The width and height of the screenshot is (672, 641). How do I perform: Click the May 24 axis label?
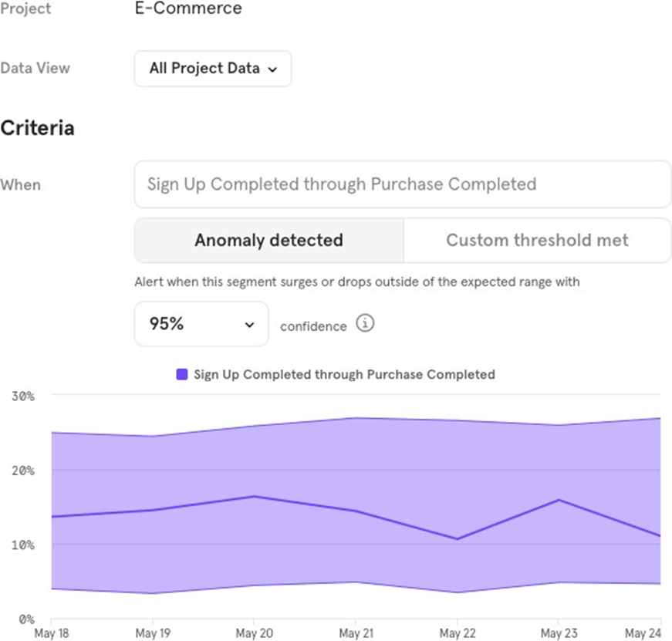pos(643,633)
